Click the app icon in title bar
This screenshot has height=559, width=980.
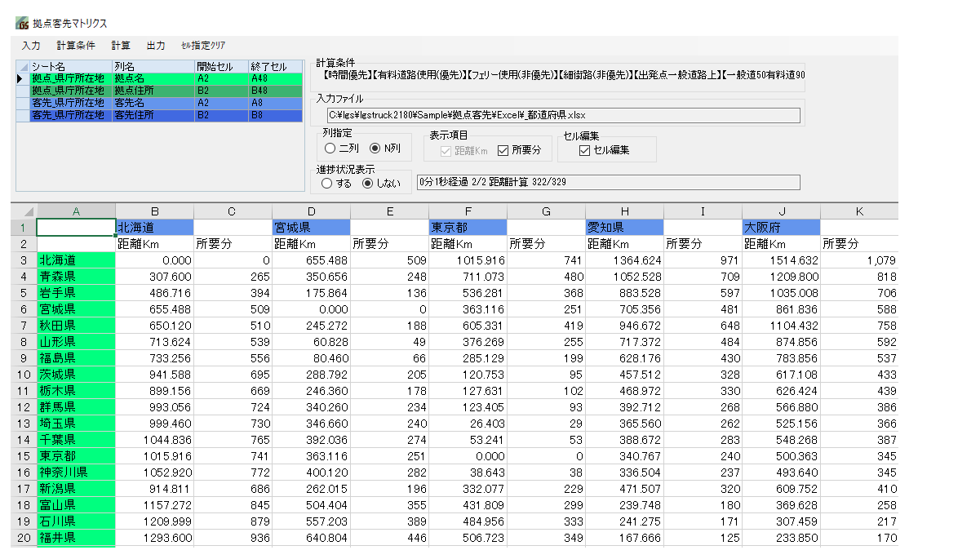pos(22,23)
